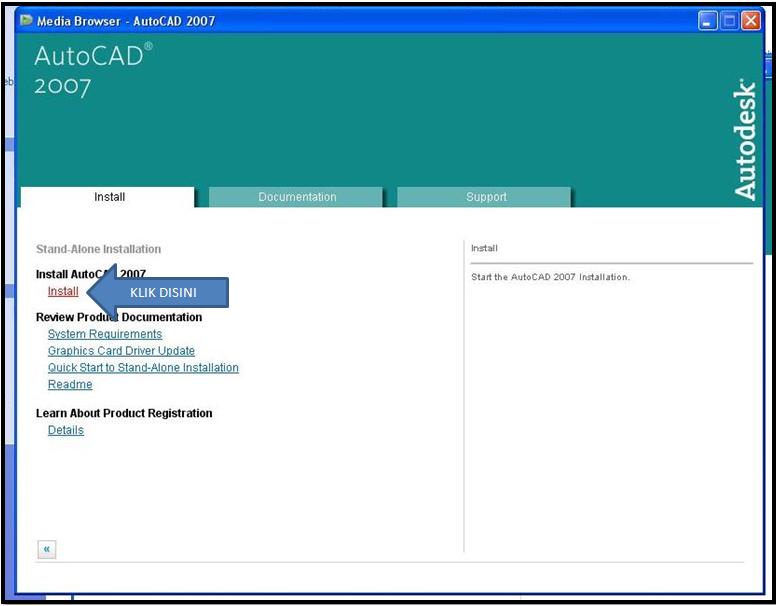776x606 pixels.
Task: Click the 'Stand-Alone Installation' heading
Action: [x=98, y=249]
